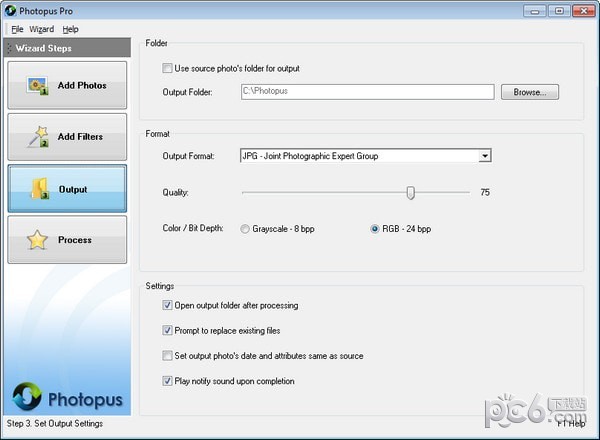Click the Photopus Pro title bar icon
600x440 pixels.
pos(11,11)
